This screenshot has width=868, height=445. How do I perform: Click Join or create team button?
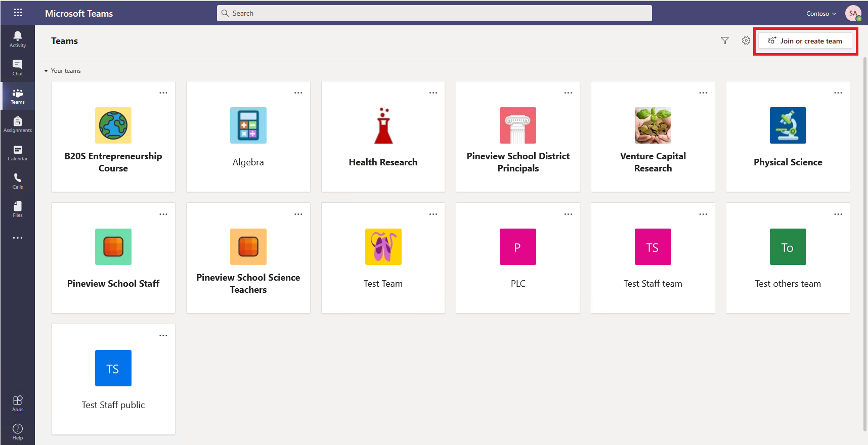click(x=805, y=41)
